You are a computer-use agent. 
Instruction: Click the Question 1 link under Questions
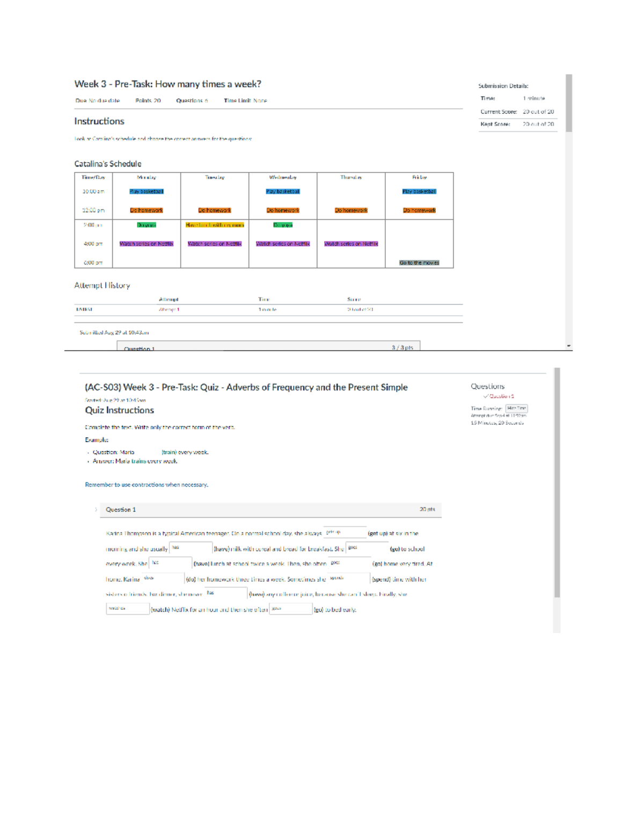click(501, 396)
